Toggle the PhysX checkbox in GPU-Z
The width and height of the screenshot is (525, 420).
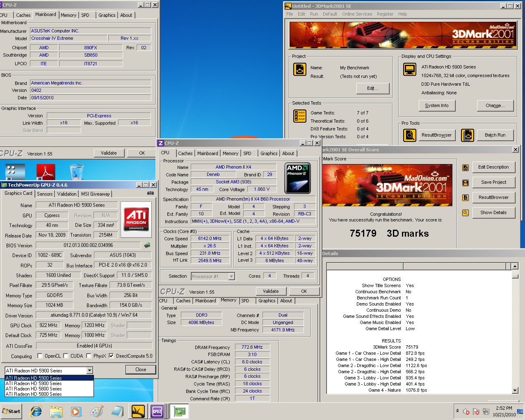(x=89, y=356)
